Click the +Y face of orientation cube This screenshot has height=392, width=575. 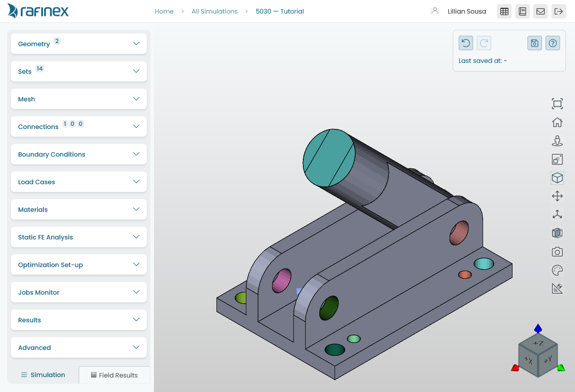coord(548,360)
